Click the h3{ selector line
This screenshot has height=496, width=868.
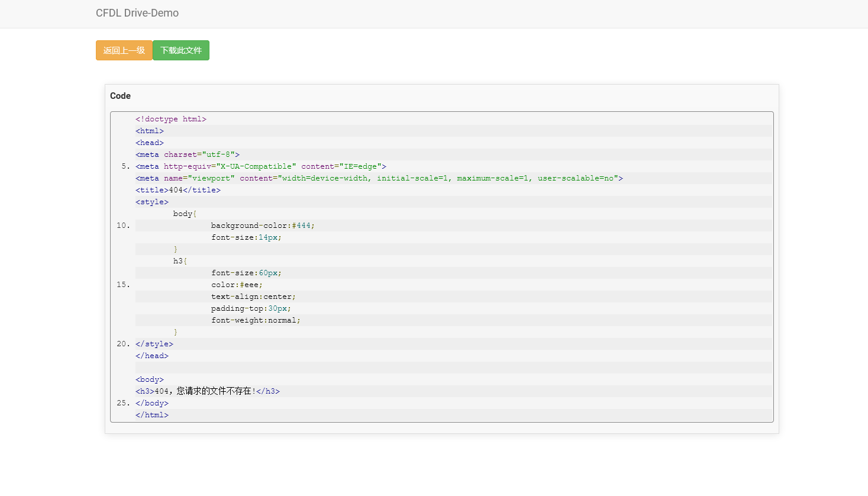[x=454, y=261]
